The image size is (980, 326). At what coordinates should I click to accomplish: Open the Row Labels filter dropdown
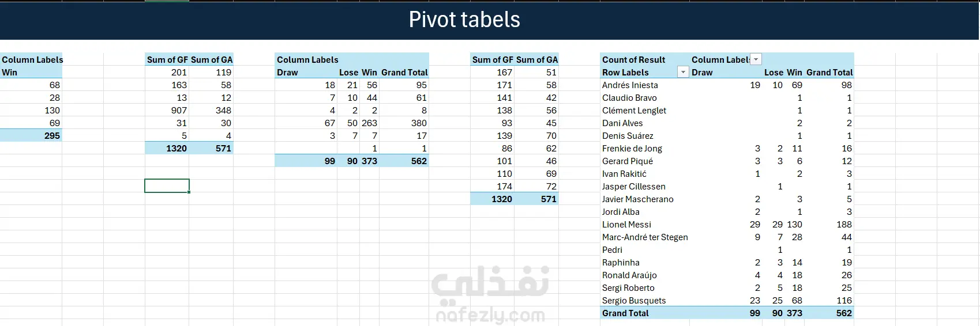point(683,72)
